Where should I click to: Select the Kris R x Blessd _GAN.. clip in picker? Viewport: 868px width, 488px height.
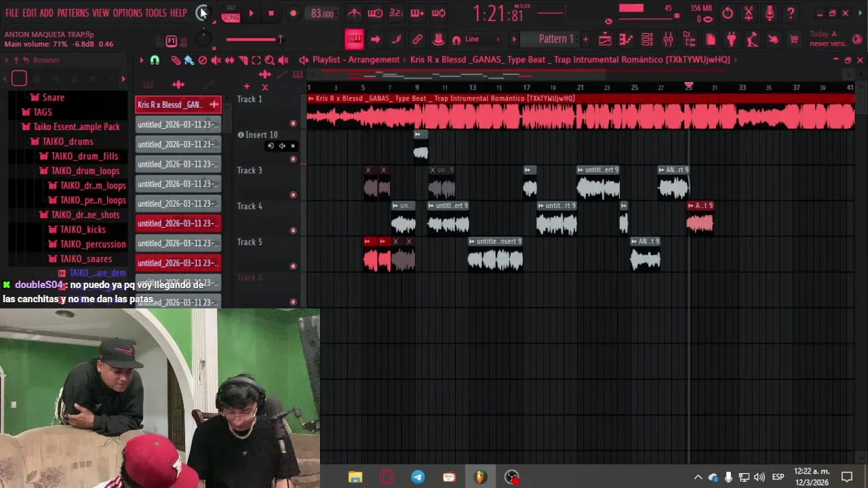click(x=178, y=105)
